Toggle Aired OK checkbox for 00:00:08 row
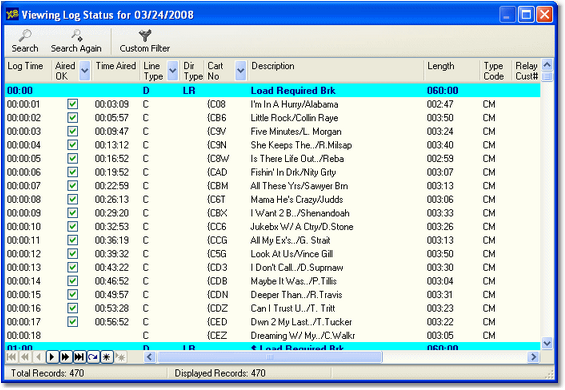Screen dimensions: 565x390 click(72, 199)
